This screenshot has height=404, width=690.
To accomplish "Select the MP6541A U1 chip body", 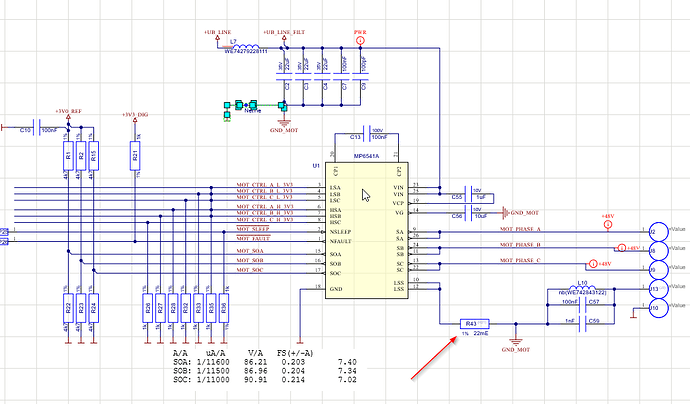I will point(367,230).
